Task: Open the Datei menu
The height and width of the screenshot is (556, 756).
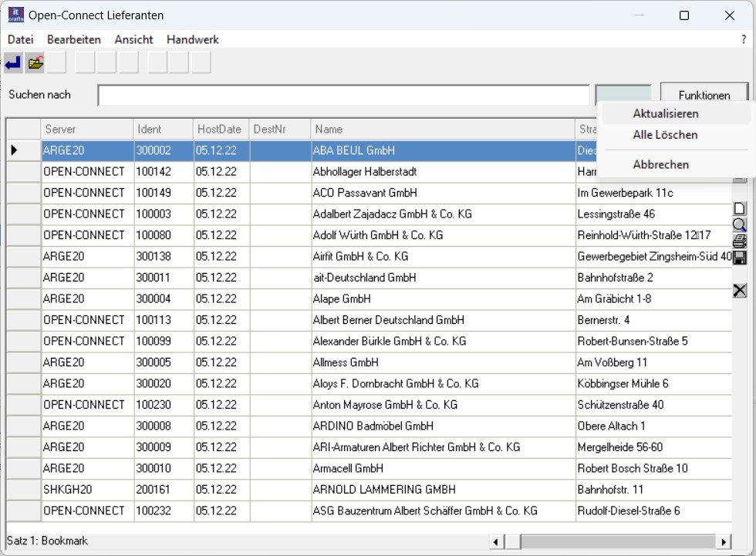Action: [21, 39]
